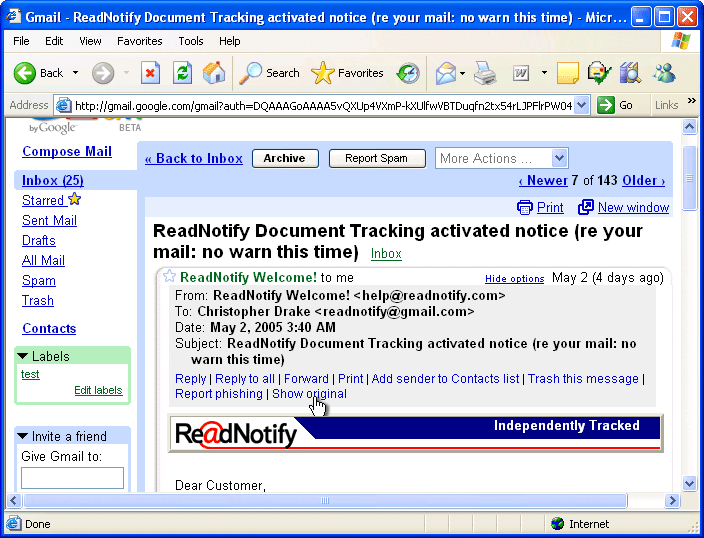Open the Favorites menu
This screenshot has height=538, width=704.
[139, 41]
